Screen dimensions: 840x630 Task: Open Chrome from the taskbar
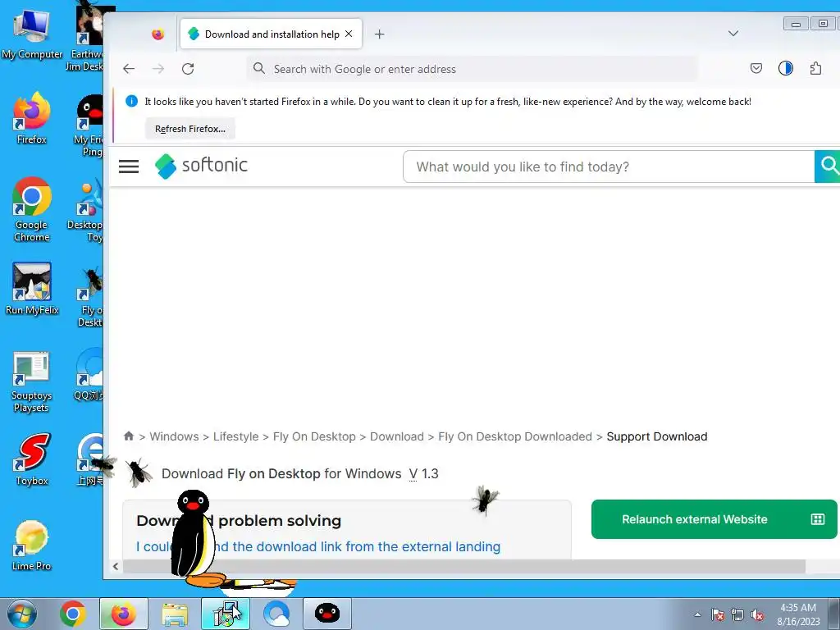click(x=73, y=614)
